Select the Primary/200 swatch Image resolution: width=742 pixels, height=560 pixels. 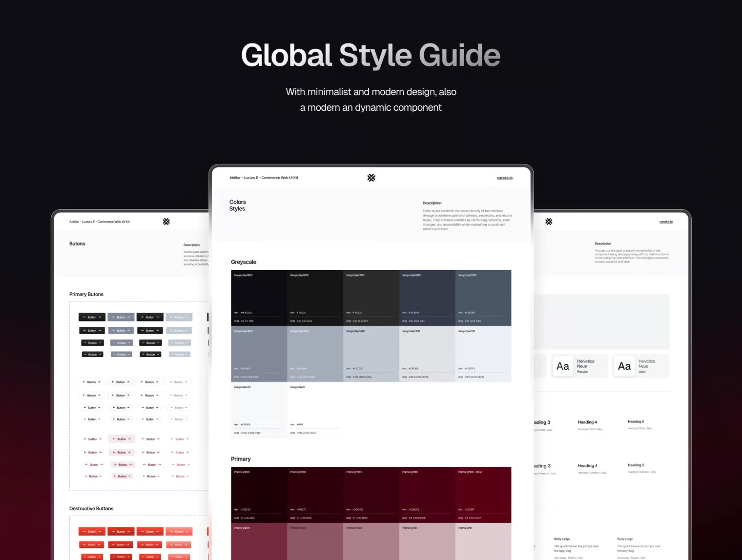point(371,541)
